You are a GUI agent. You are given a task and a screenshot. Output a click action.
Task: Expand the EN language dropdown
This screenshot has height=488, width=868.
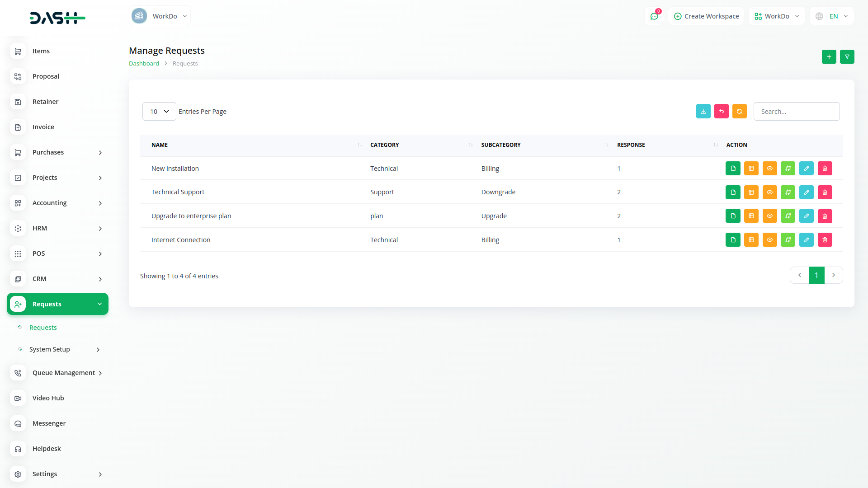(x=832, y=16)
